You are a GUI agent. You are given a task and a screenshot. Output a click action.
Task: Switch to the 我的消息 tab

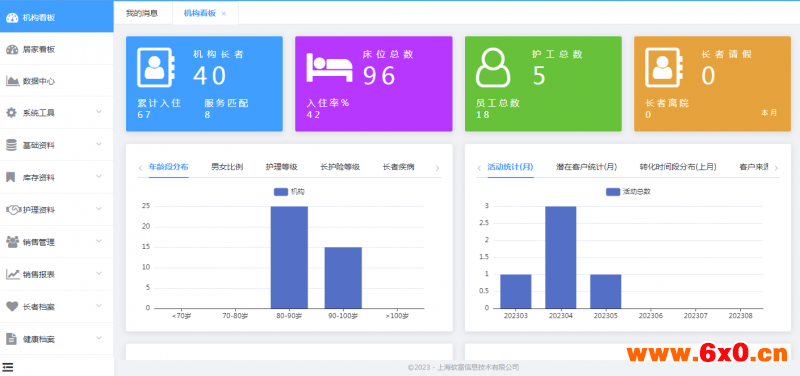(142, 13)
